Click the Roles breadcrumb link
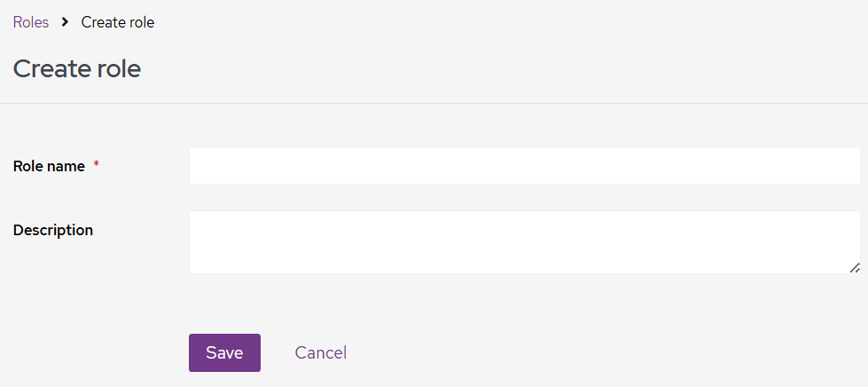 31,22
